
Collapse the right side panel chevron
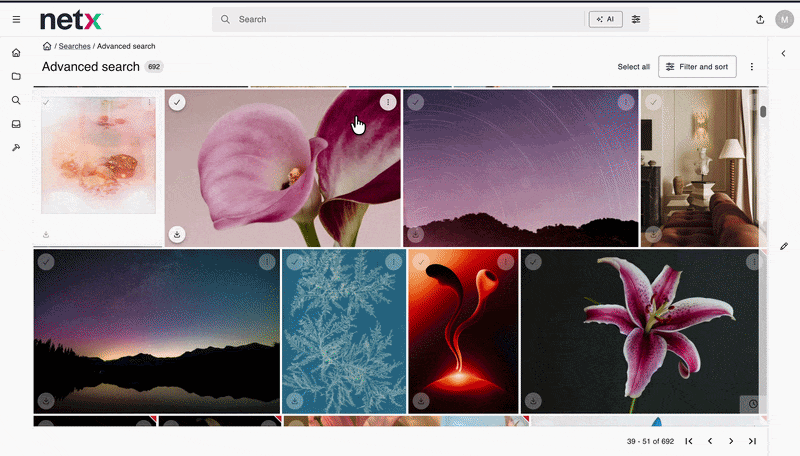[784, 53]
